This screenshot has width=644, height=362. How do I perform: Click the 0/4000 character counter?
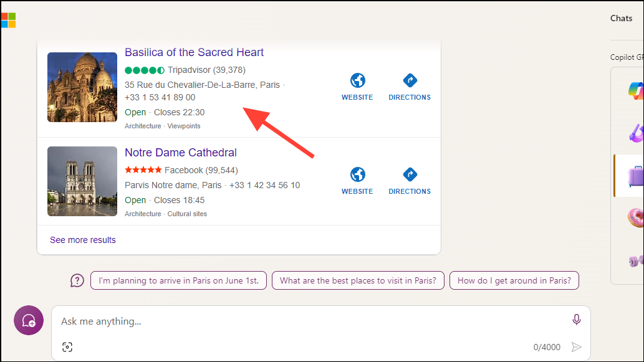[547, 347]
